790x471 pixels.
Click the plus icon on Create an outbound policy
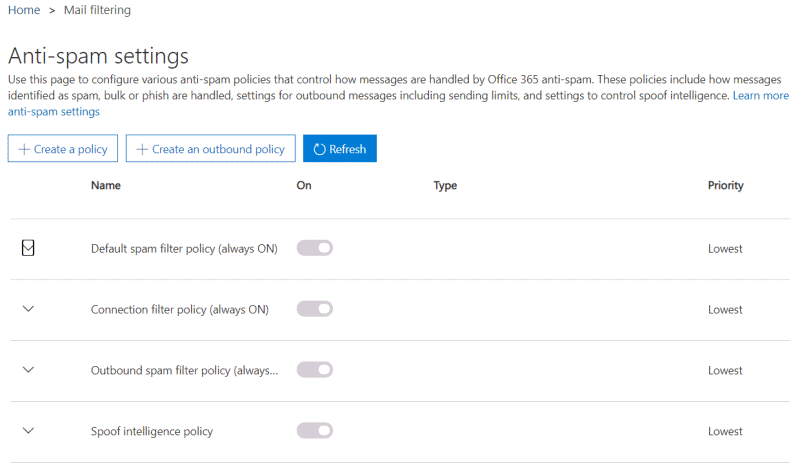coord(142,149)
